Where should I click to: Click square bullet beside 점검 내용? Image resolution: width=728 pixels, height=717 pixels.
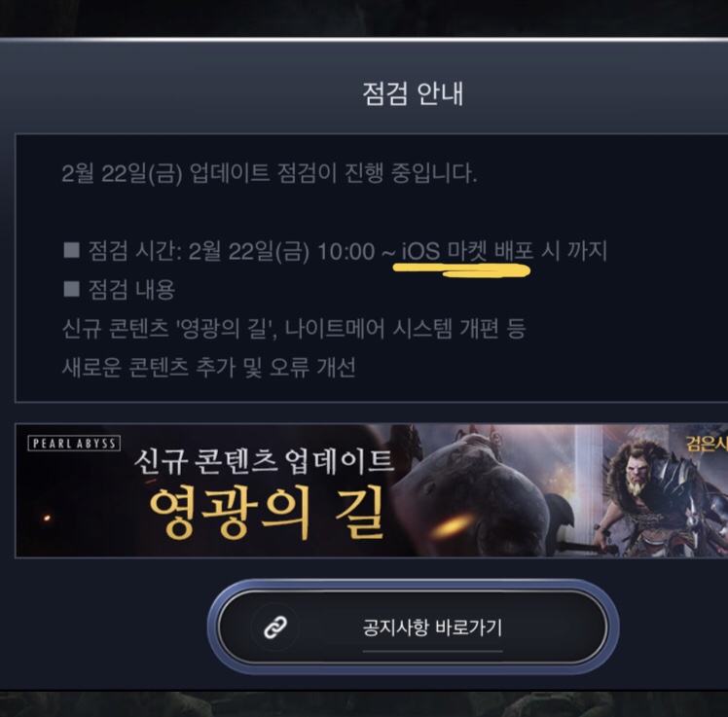tap(71, 288)
